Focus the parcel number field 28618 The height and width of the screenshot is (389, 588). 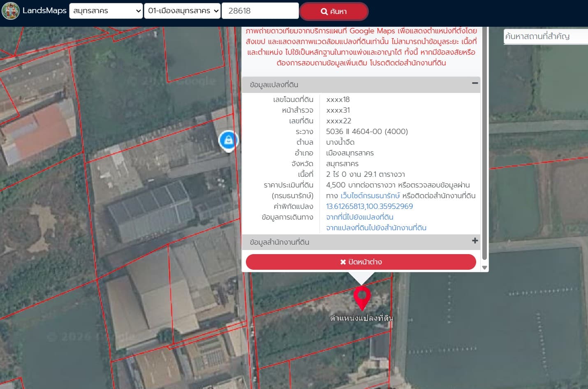pos(260,11)
